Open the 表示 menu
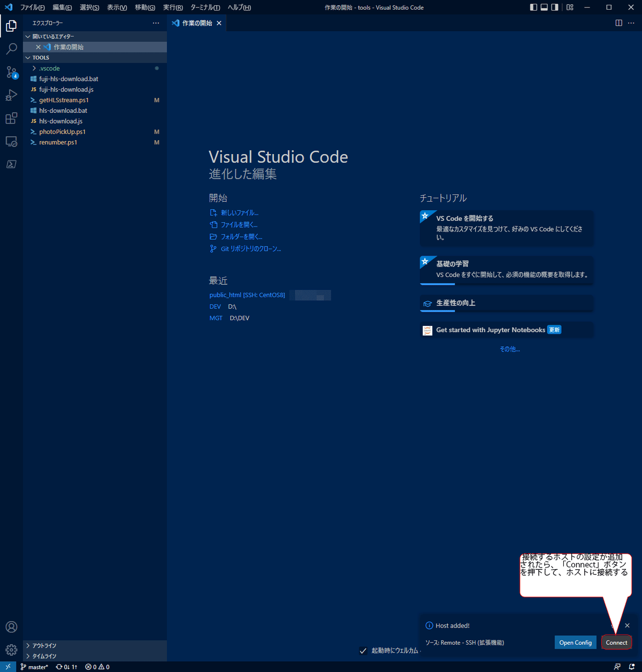Viewport: 642px width, 672px height. (x=117, y=7)
